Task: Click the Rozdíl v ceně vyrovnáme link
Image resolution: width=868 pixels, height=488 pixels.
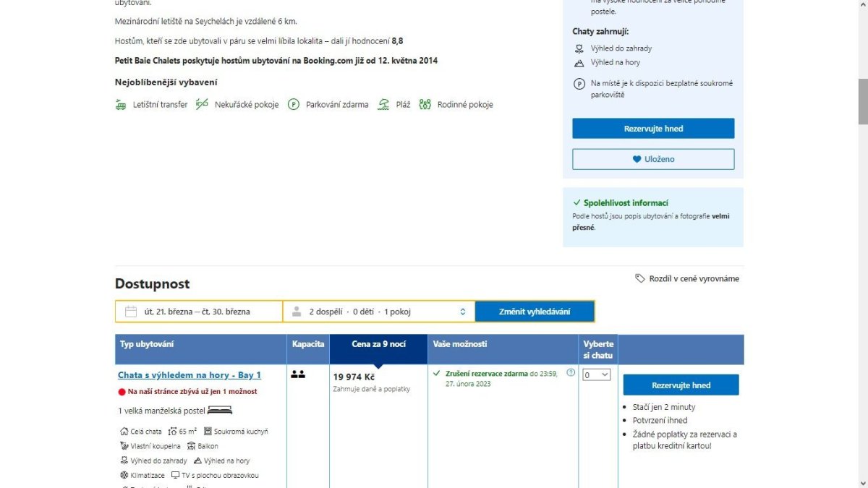Action: 694,278
